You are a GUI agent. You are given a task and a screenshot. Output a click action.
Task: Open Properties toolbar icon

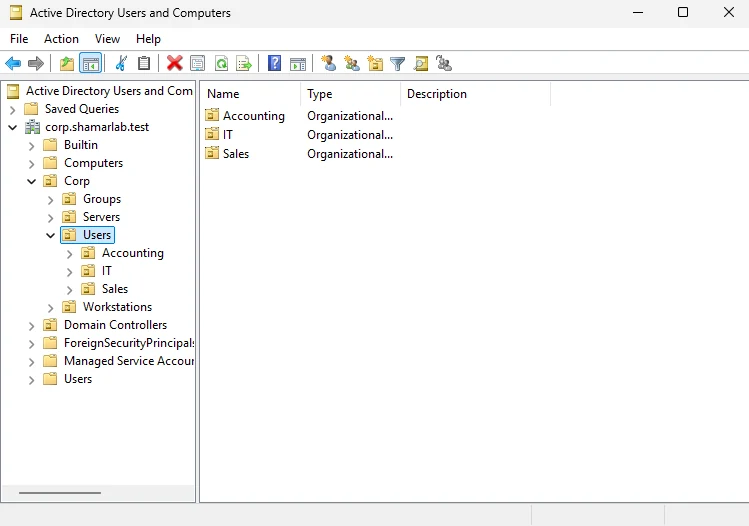197,63
